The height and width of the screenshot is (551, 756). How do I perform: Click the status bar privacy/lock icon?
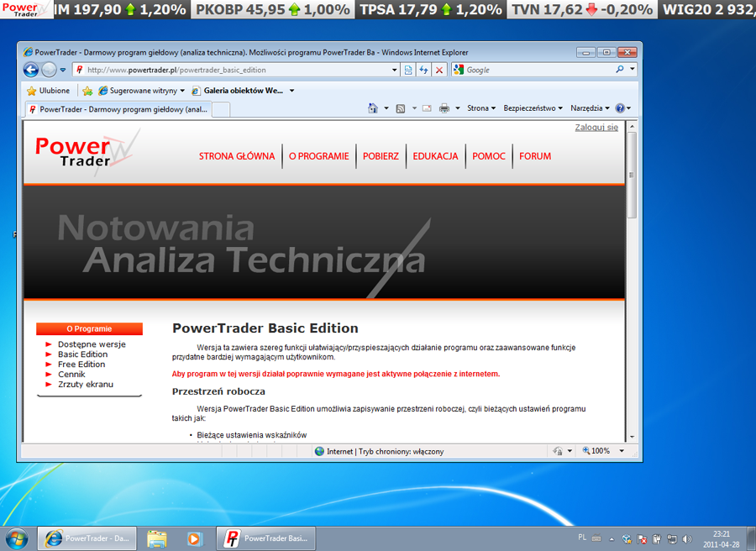558,451
